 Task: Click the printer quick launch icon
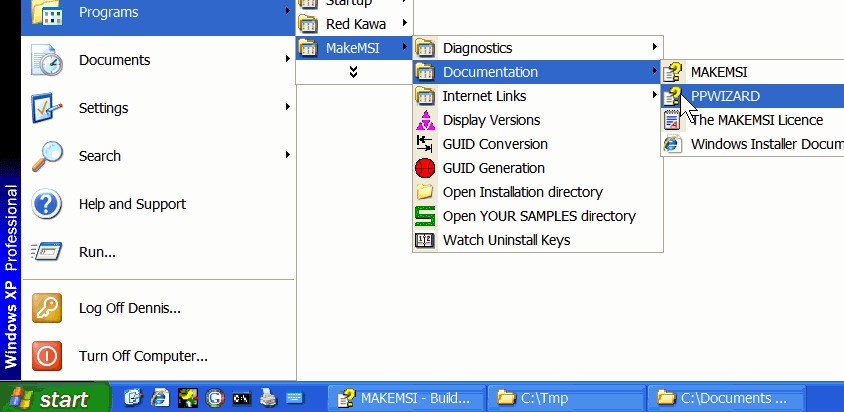(268, 398)
